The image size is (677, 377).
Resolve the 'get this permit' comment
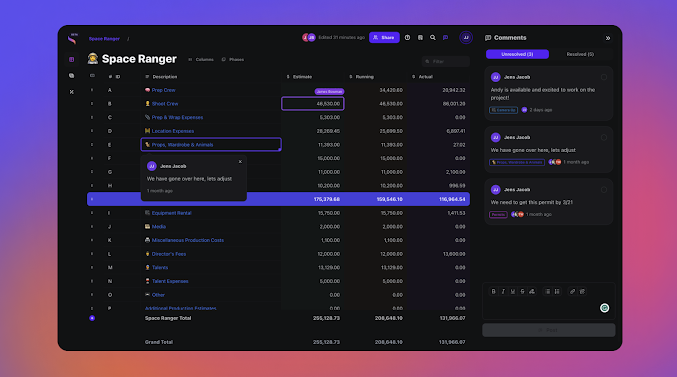point(604,190)
